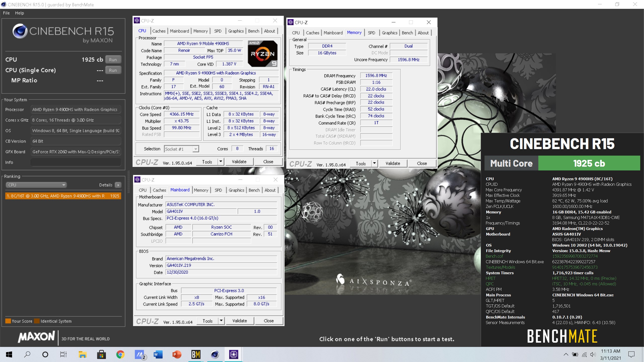Viewport: 644px width, 362px height.
Task: Open Tools dropdown arrow in processor CPU-Z
Action: 221,162
